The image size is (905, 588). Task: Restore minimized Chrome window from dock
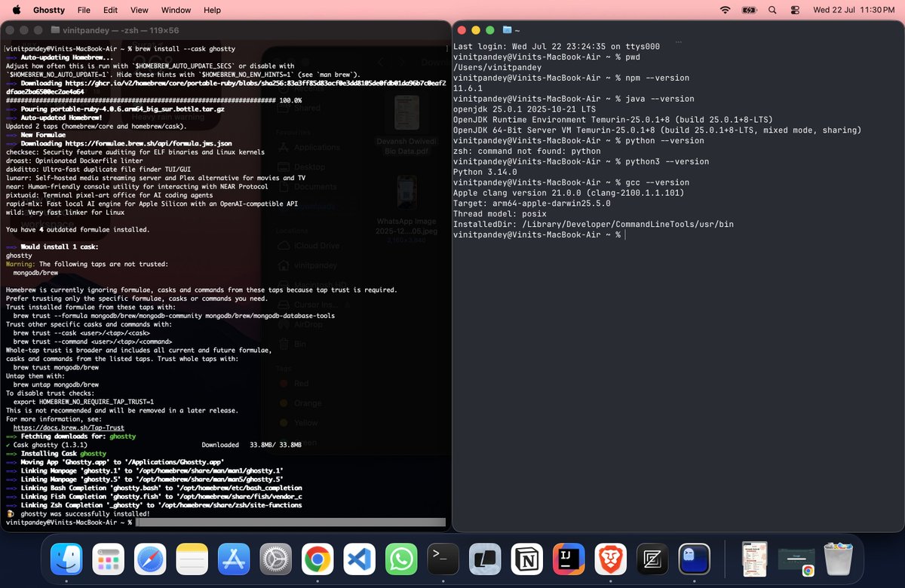[796, 562]
